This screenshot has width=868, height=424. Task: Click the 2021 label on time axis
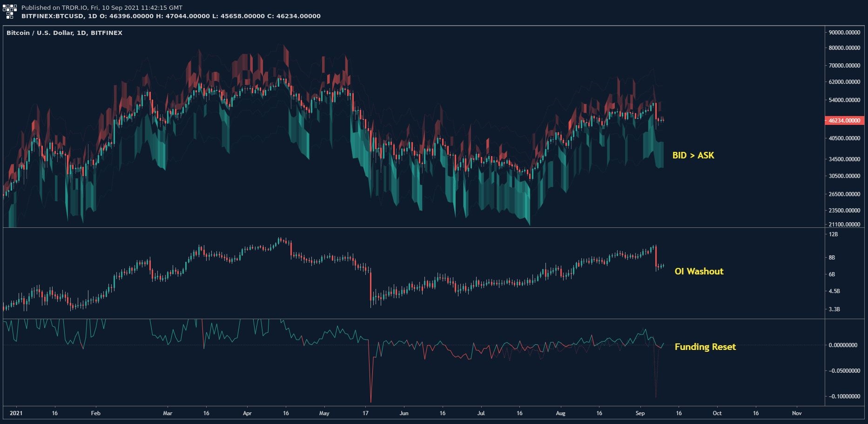[16, 413]
